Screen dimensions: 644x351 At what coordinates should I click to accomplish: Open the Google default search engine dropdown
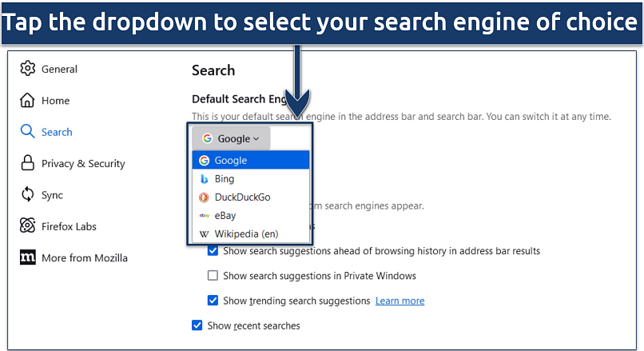pyautogui.click(x=231, y=138)
